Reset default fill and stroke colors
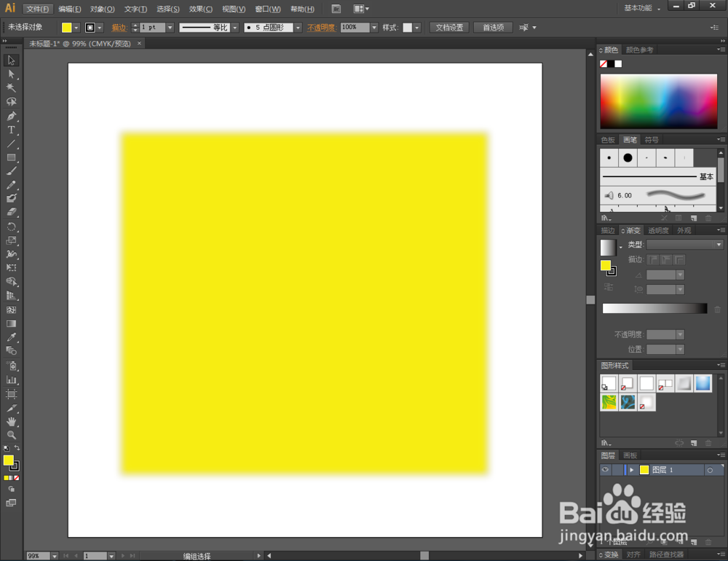 (6, 449)
